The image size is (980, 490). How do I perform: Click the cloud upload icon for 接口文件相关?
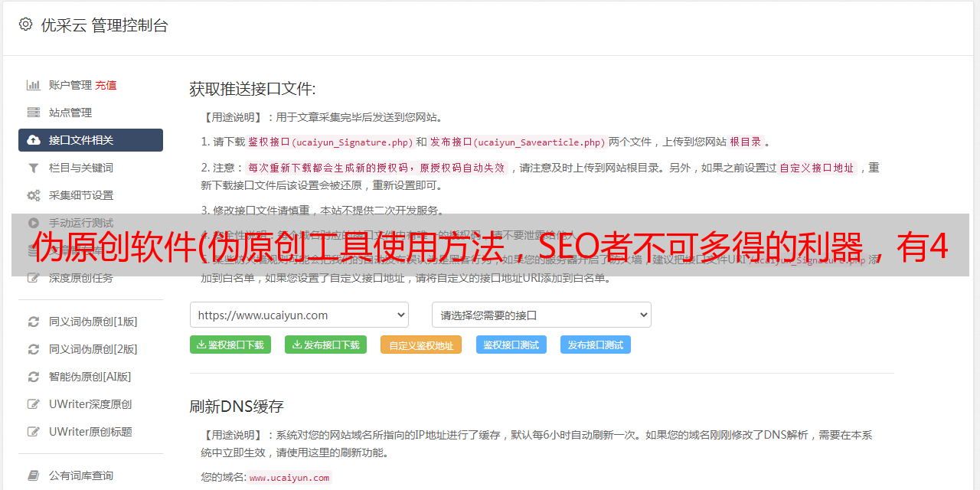(34, 140)
